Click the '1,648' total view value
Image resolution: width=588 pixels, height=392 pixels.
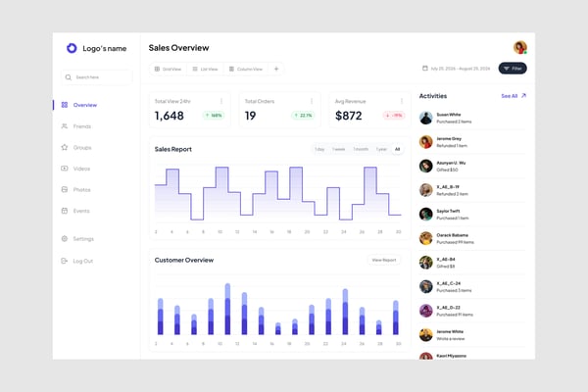coord(170,116)
